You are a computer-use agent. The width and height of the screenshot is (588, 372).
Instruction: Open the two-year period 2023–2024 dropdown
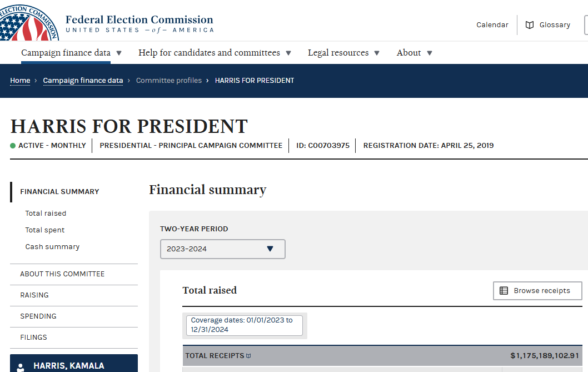coord(222,249)
